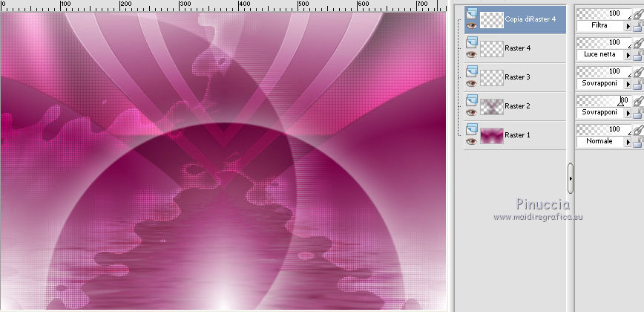Open the Filtra blend mode dropdown arrow
The width and height of the screenshot is (644, 312).
pos(628,26)
